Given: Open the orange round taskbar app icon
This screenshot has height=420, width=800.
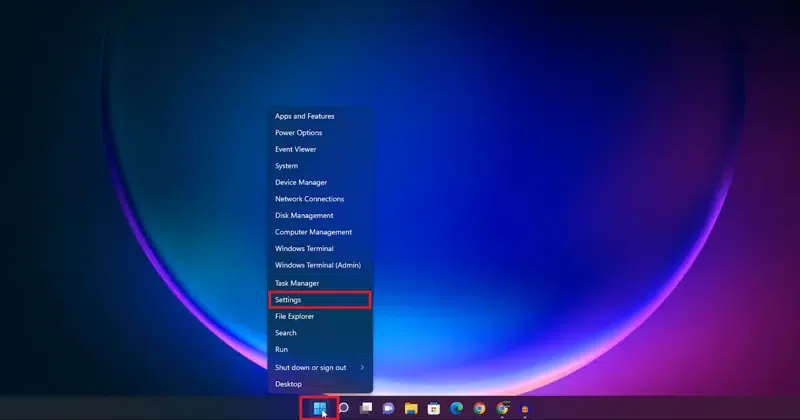Looking at the screenshot, I should pyautogui.click(x=525, y=409).
